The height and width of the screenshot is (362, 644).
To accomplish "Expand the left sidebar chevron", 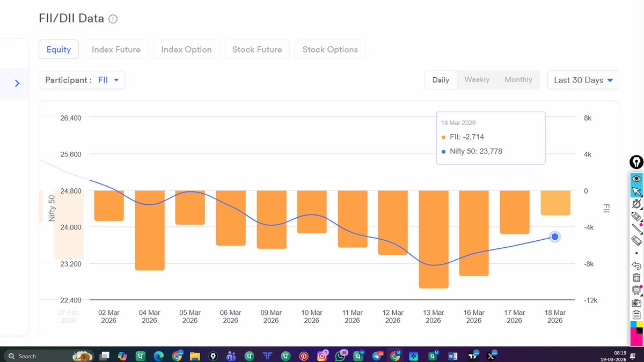I will 17,83.
